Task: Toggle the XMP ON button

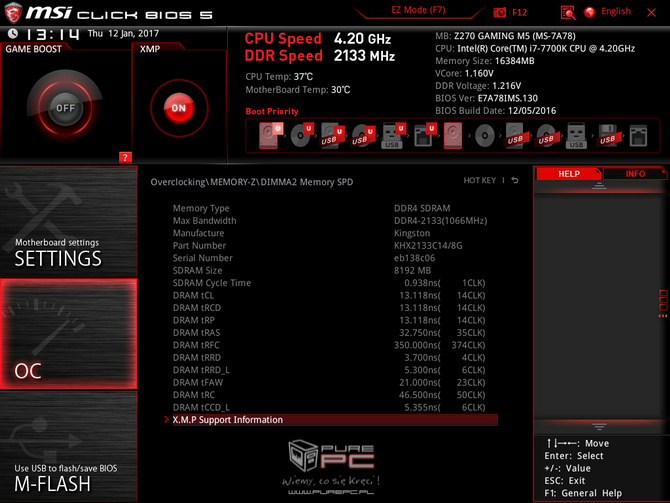Action: click(x=179, y=108)
